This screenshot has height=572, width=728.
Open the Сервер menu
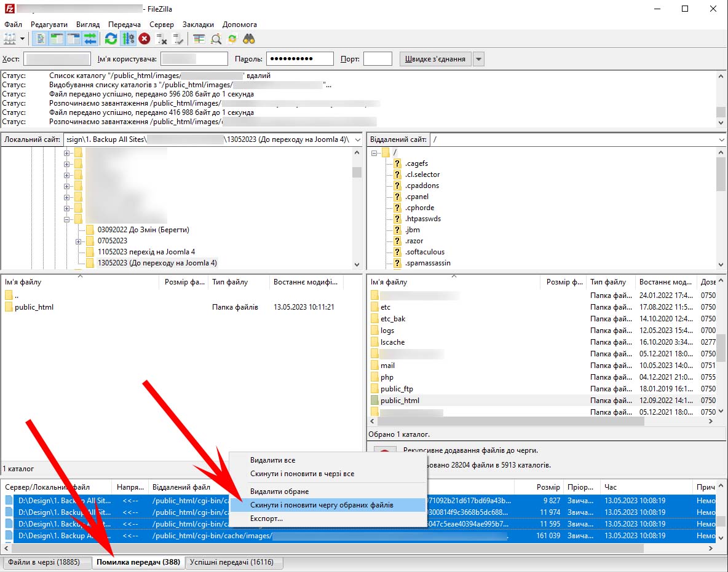point(162,25)
